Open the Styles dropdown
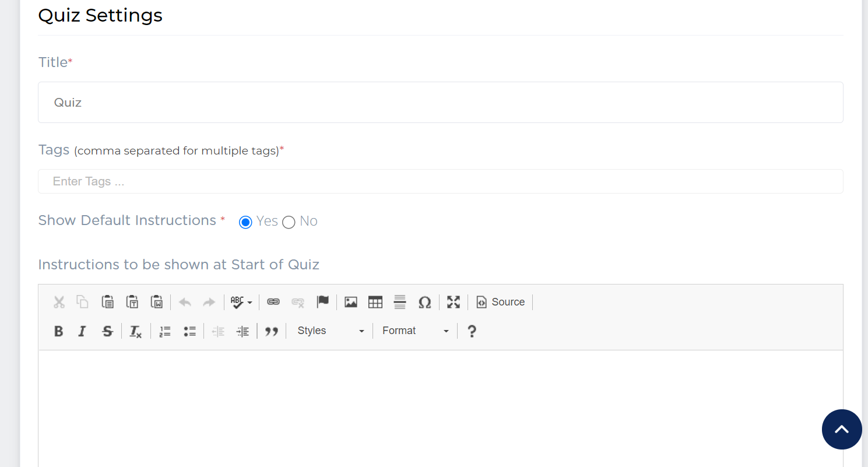Viewport: 868px width, 467px height. 330,331
